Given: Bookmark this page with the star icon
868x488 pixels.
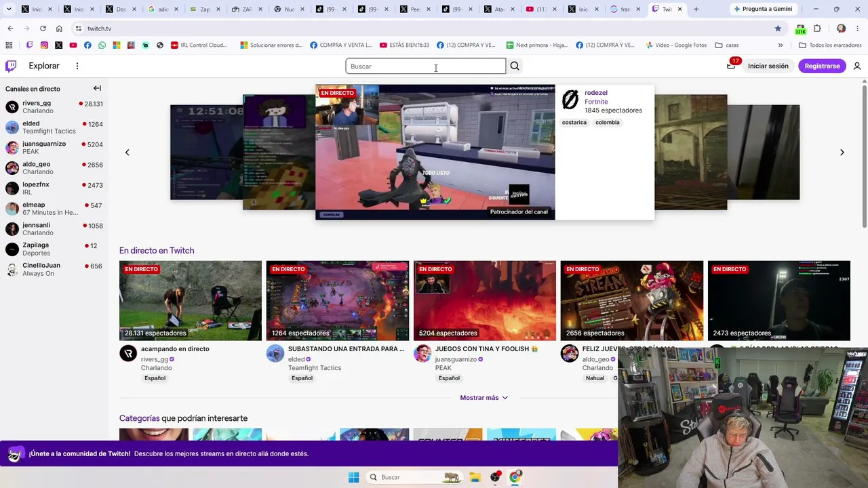Looking at the screenshot, I should (x=778, y=28).
